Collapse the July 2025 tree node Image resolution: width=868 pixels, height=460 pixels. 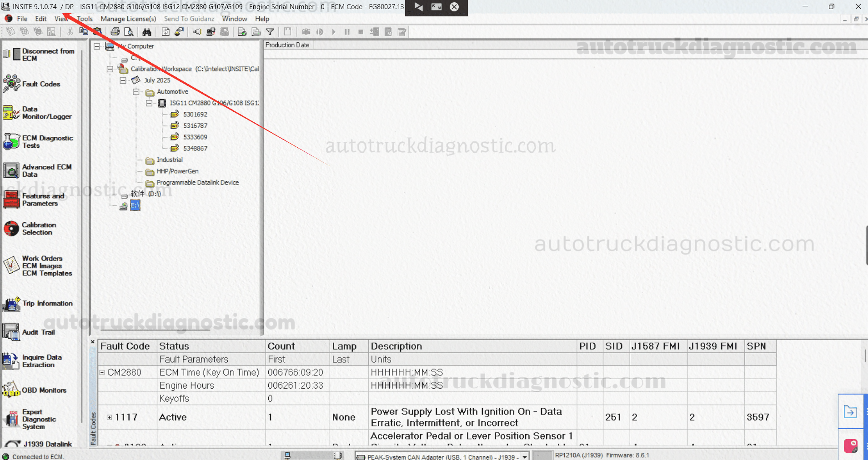(123, 80)
